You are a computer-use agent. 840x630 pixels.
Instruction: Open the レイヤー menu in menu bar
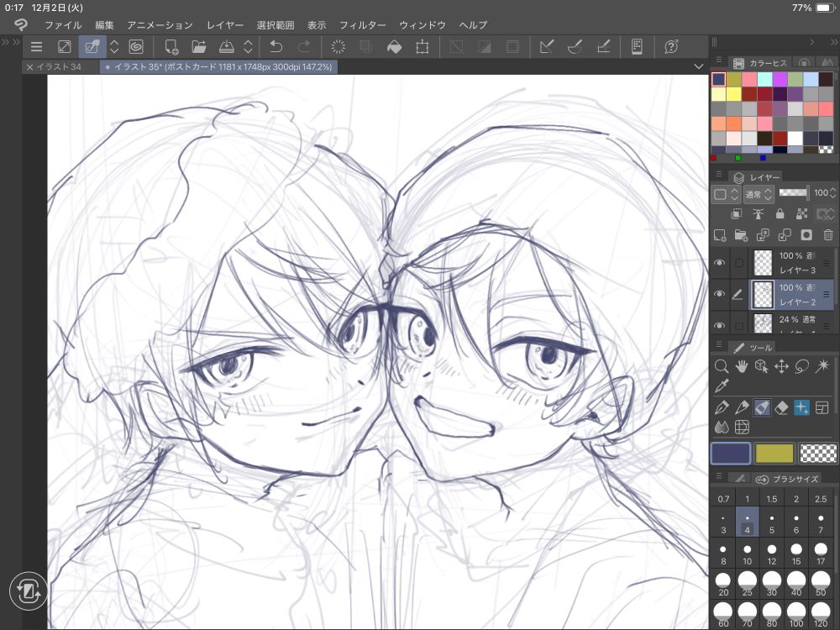click(225, 25)
